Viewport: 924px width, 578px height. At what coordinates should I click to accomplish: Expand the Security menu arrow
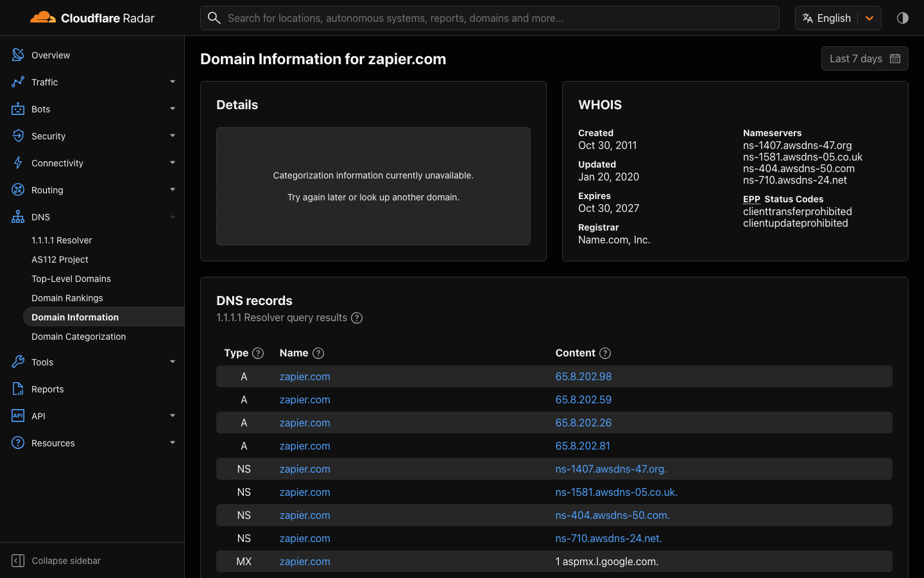tap(173, 136)
